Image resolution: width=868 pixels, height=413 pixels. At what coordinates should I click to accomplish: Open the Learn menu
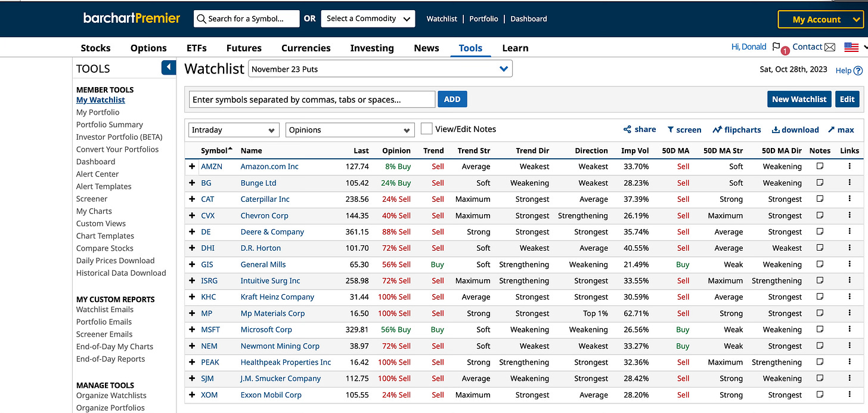coord(515,48)
